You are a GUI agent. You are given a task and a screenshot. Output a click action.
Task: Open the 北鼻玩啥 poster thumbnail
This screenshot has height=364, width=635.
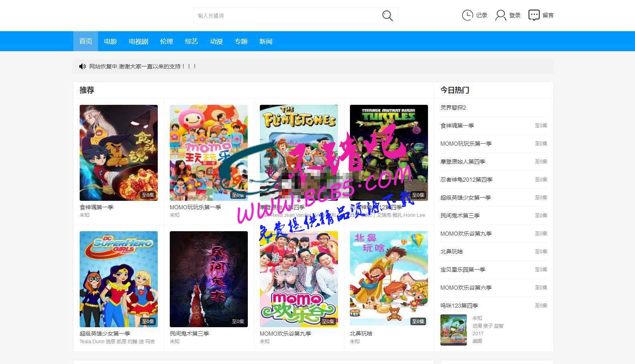[x=389, y=279]
